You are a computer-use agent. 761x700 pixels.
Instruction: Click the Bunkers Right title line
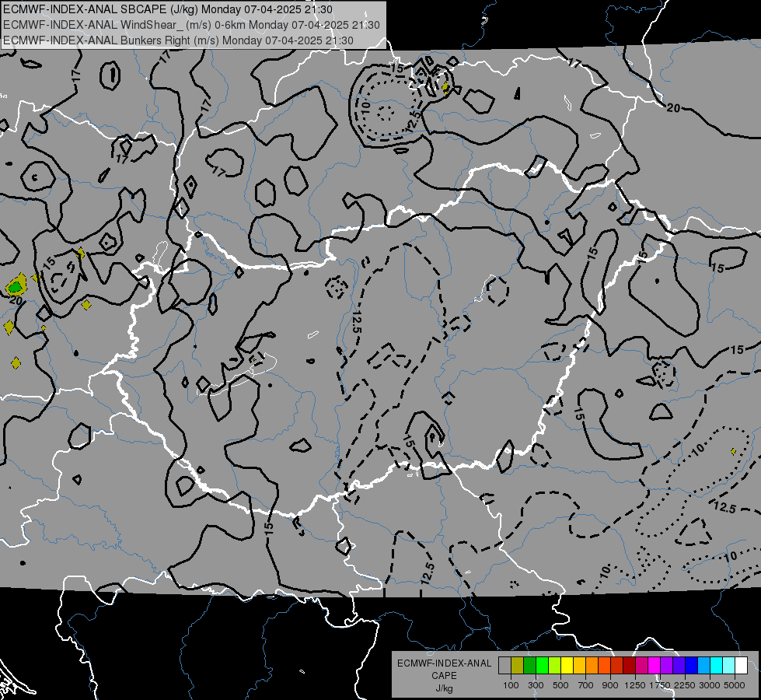[x=178, y=40]
